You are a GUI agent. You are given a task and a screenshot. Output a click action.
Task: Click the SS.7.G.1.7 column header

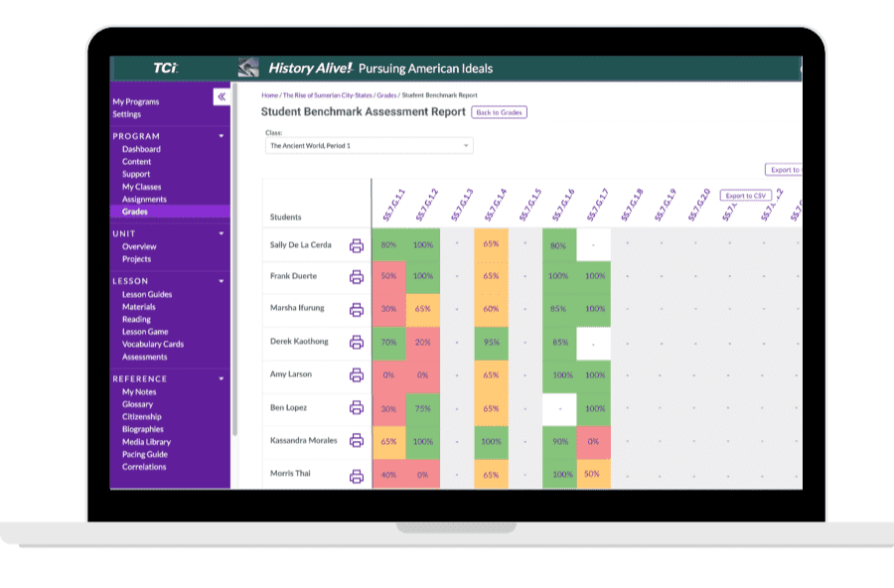pos(598,205)
